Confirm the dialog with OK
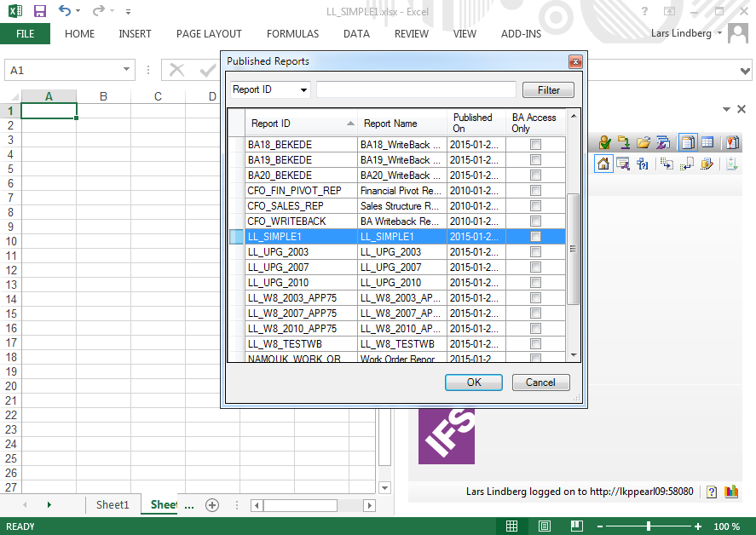The image size is (756, 535). click(x=474, y=383)
